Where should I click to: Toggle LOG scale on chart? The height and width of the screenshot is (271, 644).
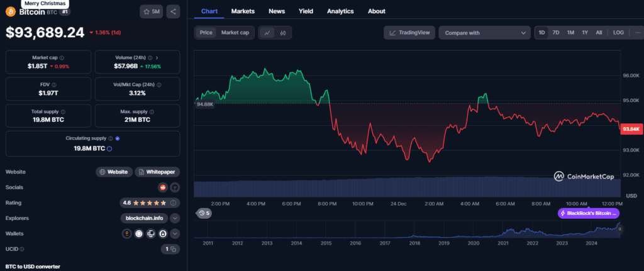tap(618, 33)
